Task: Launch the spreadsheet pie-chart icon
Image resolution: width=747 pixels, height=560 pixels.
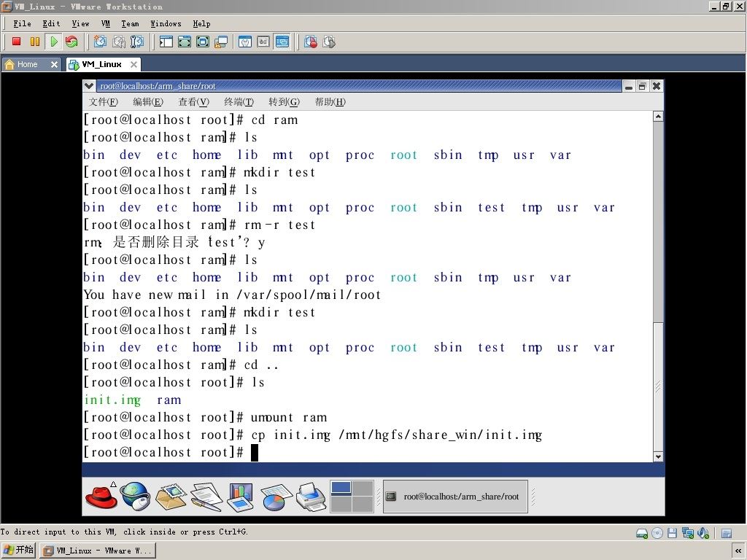Action: click(275, 497)
